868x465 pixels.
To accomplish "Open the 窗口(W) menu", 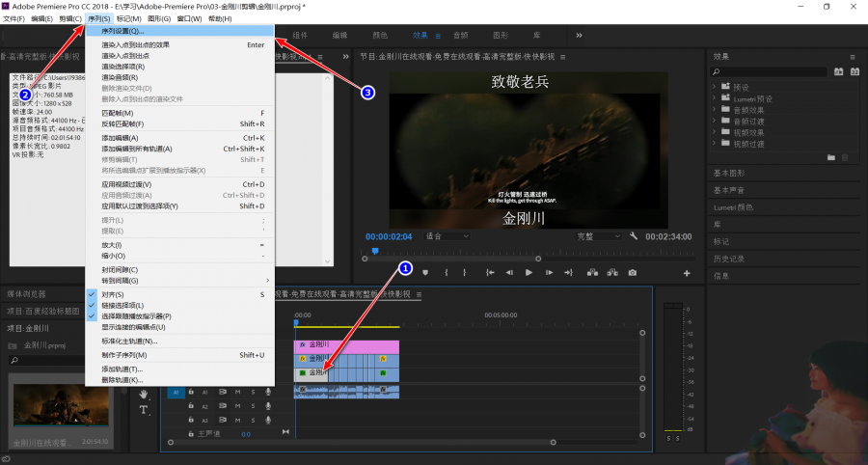I will [189, 18].
